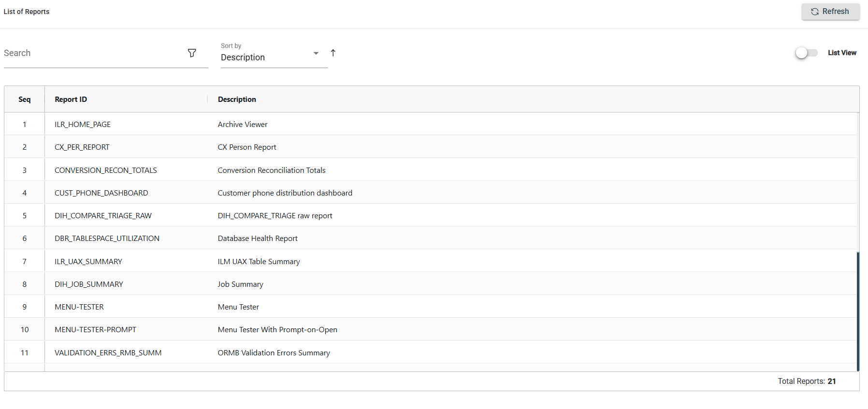The height and width of the screenshot is (409, 868).
Task: Click the Description column header
Action: click(237, 99)
